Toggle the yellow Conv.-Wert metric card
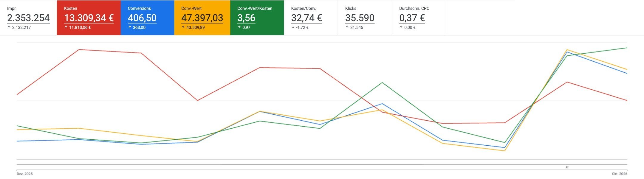Image resolution: width=644 pixels, height=179 pixels. [x=202, y=18]
